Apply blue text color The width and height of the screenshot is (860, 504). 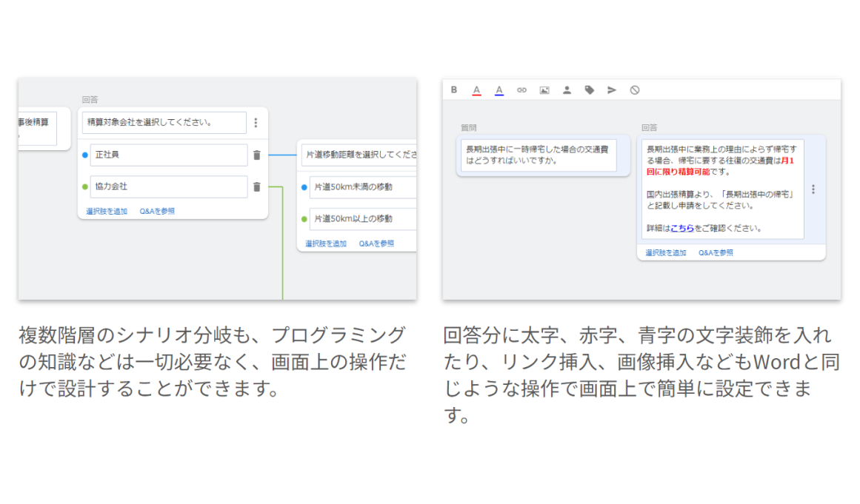click(499, 90)
